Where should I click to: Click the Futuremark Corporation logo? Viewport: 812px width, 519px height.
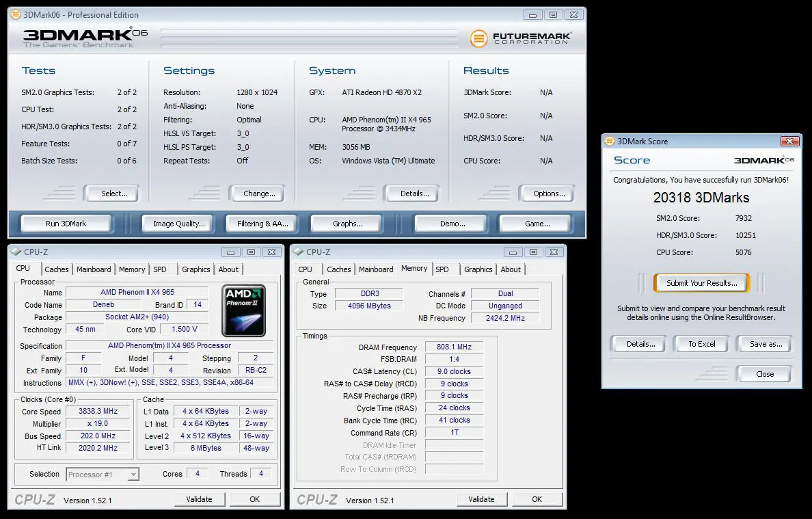tap(521, 38)
